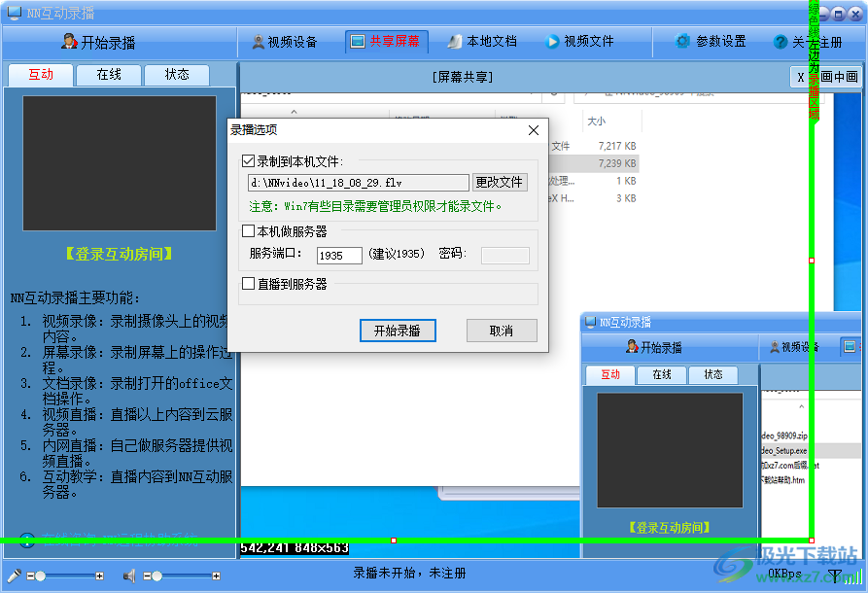Decrease microphone volume with minus button
The image size is (868, 593).
click(x=30, y=576)
